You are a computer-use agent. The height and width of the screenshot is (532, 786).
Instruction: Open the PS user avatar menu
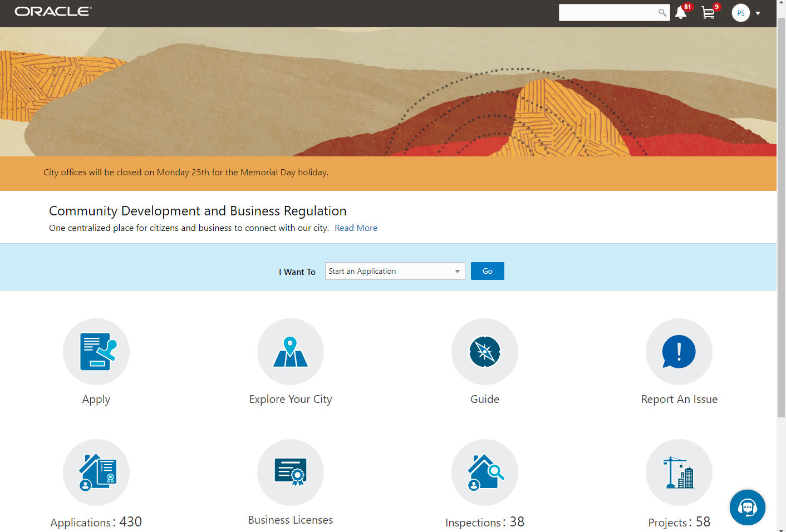pyautogui.click(x=740, y=13)
